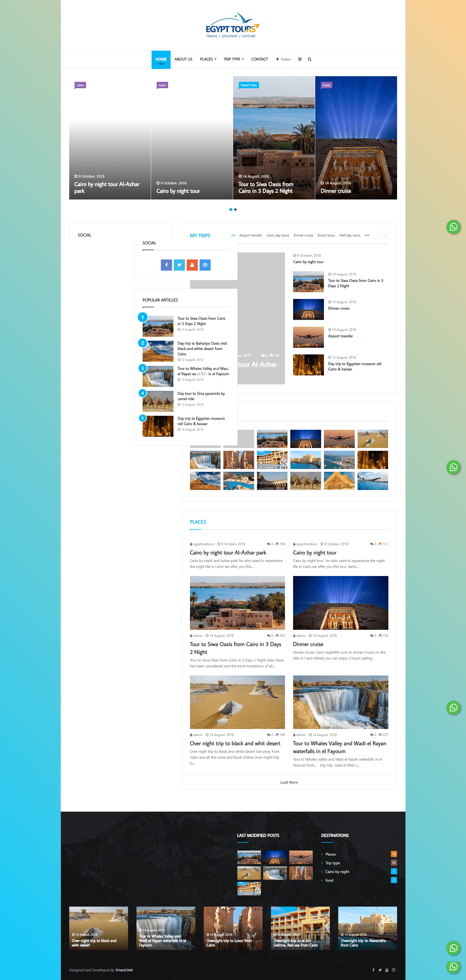Open popular article Day tour to Giza pyramids
This screenshot has height=980, width=466.
click(x=201, y=396)
